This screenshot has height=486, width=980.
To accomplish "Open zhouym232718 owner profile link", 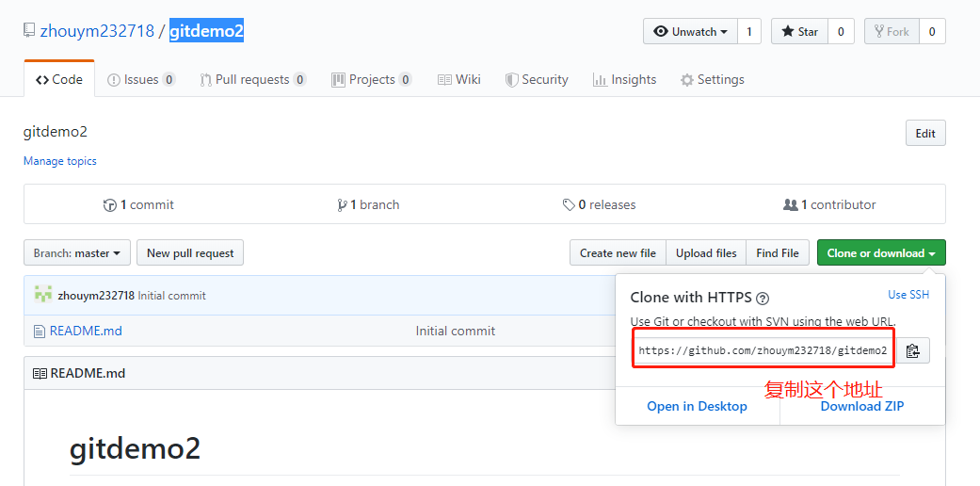I will (x=97, y=31).
